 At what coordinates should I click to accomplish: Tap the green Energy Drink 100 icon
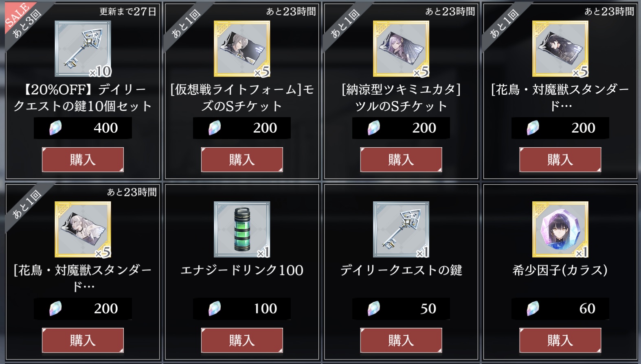[242, 229]
